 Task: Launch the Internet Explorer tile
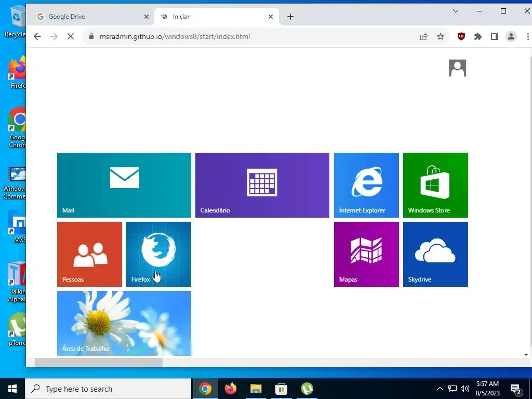(366, 185)
